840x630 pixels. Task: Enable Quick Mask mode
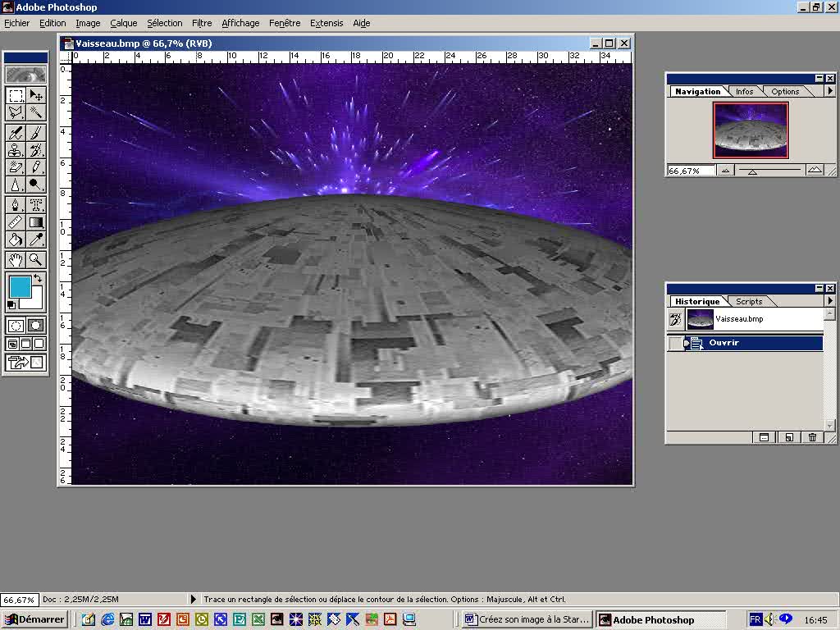click(36, 326)
